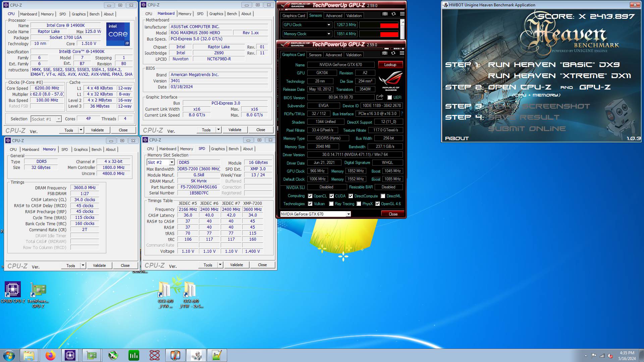644x362 pixels.
Task: Open Windows Explorer from the taskbar
Action: (29, 355)
